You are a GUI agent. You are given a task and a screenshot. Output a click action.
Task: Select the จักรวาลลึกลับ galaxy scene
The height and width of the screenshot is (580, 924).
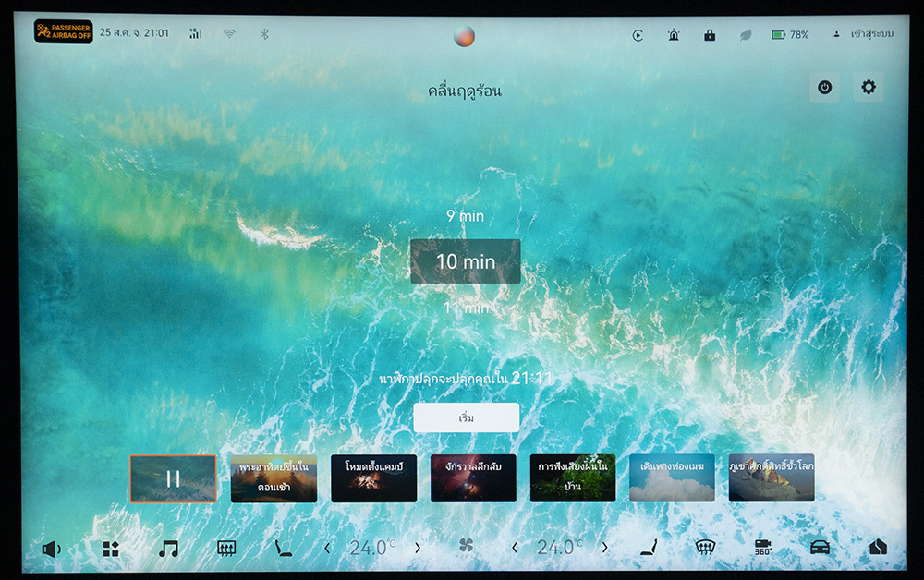tap(473, 478)
